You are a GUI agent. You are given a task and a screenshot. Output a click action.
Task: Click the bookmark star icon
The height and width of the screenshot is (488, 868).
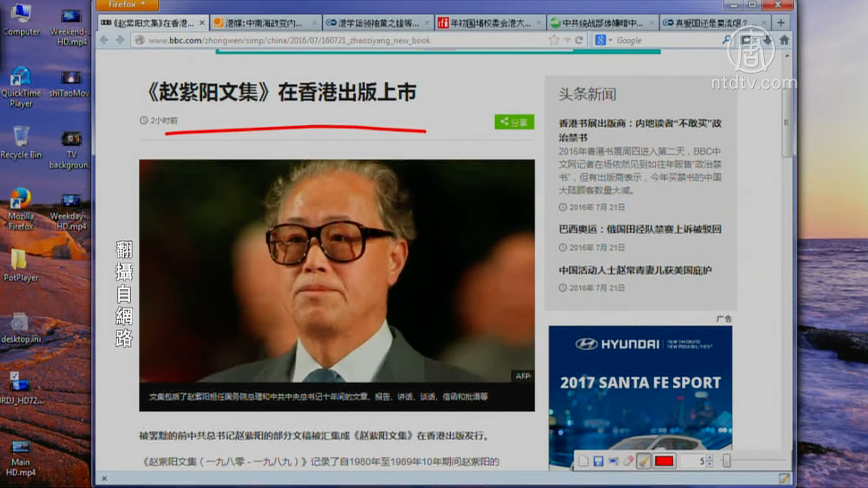(x=554, y=40)
